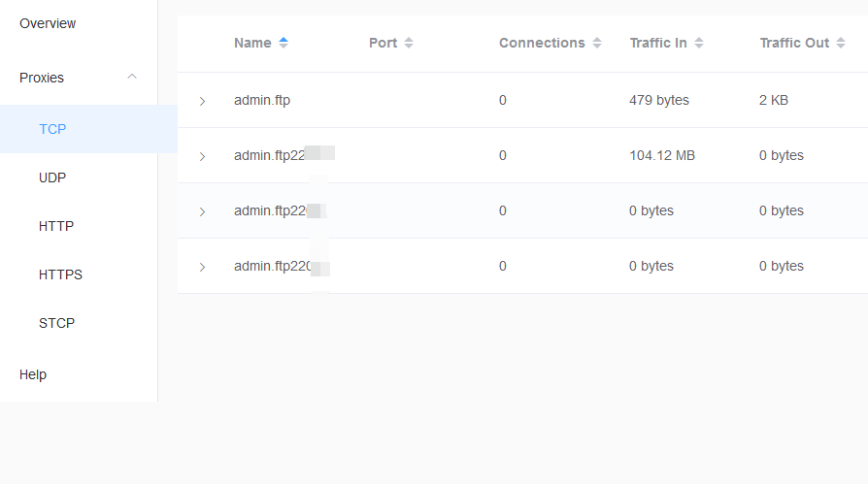
Task: Click the Traffic In sort arrows
Action: [699, 43]
